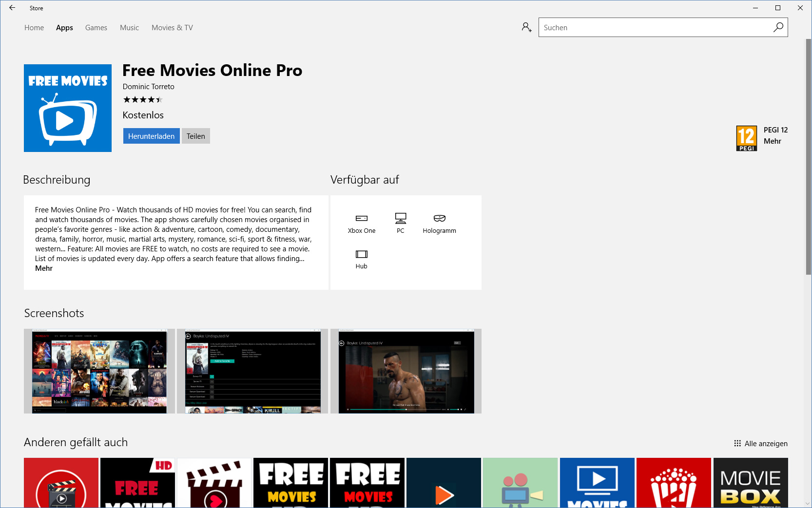The width and height of the screenshot is (812, 508).
Task: Click the Anderen gefällt auch heading
Action: point(76,442)
